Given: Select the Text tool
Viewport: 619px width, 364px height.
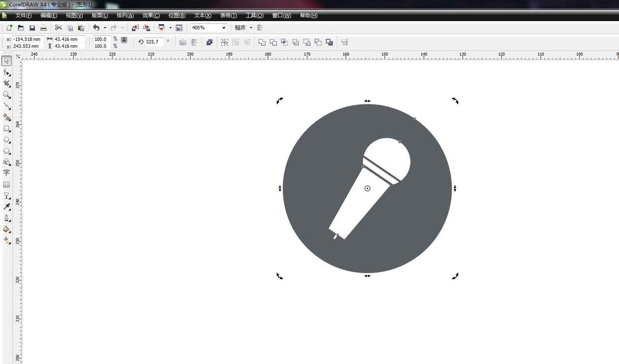Looking at the screenshot, I should [7, 173].
